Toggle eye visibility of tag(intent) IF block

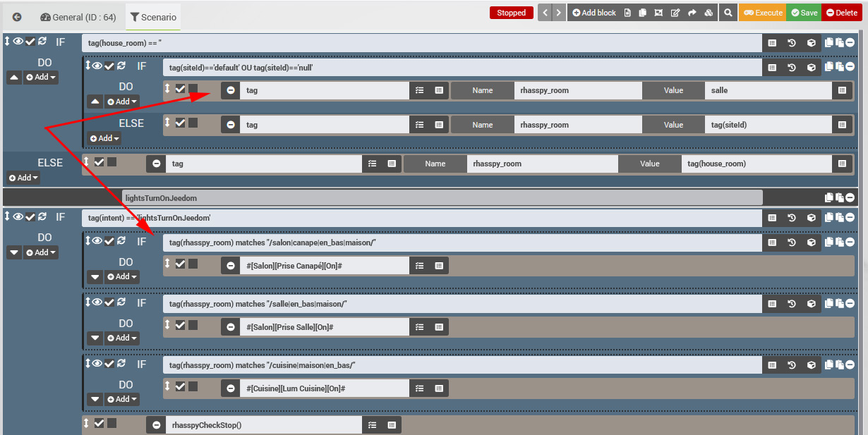(x=18, y=217)
